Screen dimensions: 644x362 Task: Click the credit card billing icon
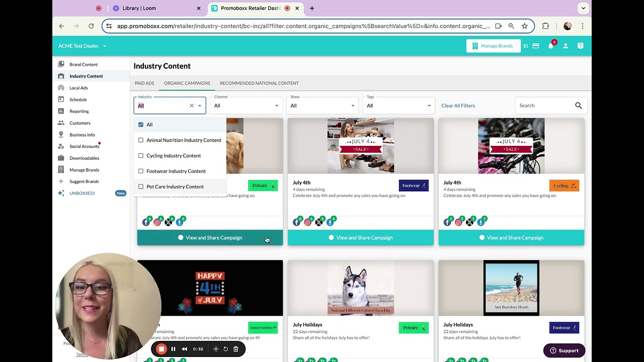coord(536,46)
